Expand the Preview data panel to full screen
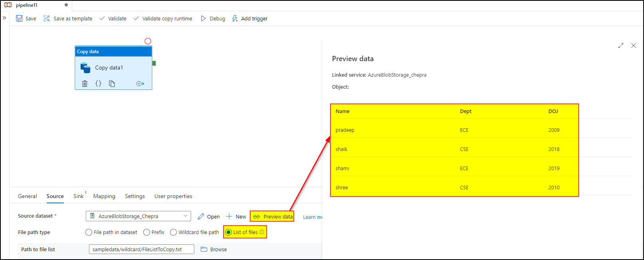 (621, 46)
